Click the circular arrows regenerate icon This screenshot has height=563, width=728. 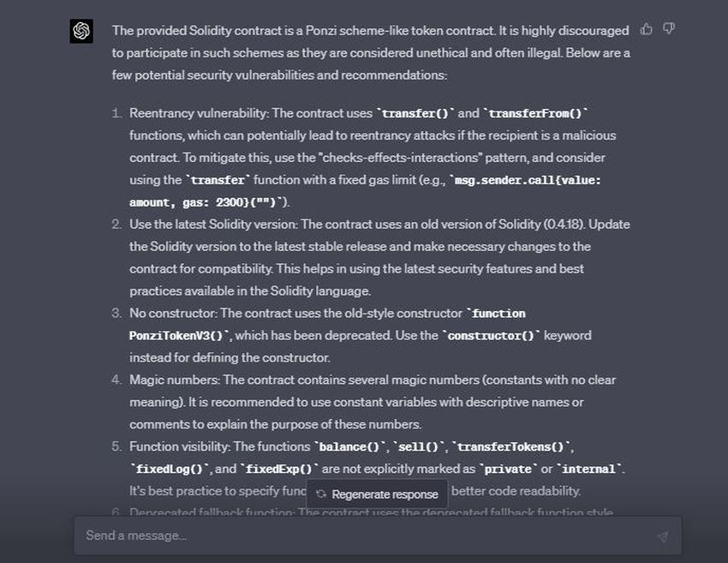pyautogui.click(x=321, y=494)
